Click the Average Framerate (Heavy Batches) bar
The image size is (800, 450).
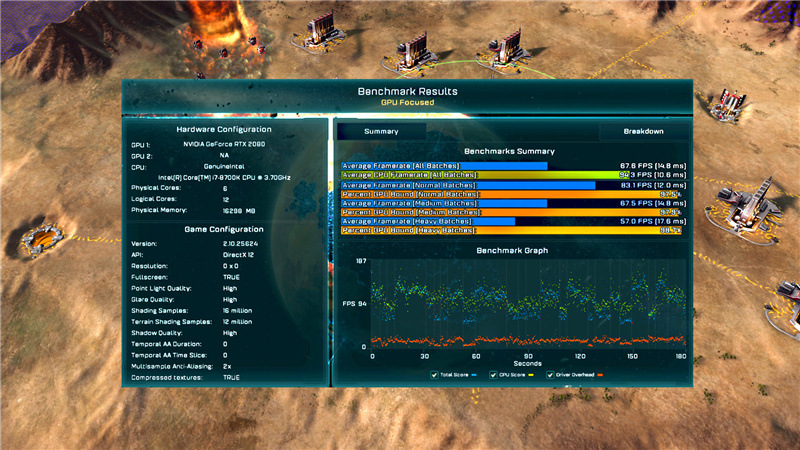click(x=428, y=221)
